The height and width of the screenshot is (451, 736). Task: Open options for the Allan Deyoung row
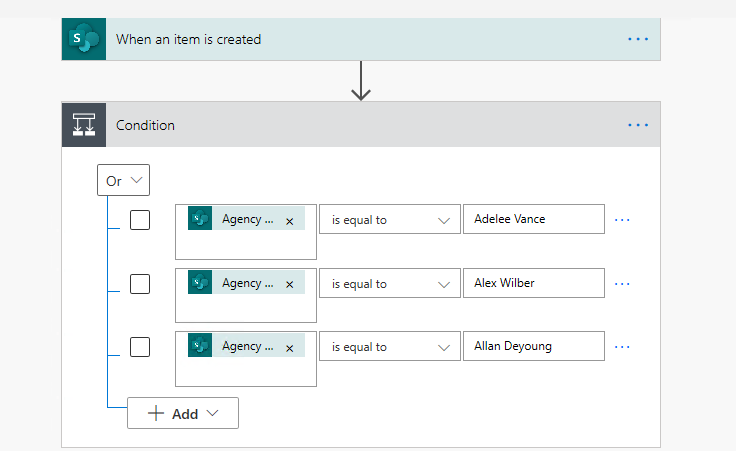tap(622, 347)
